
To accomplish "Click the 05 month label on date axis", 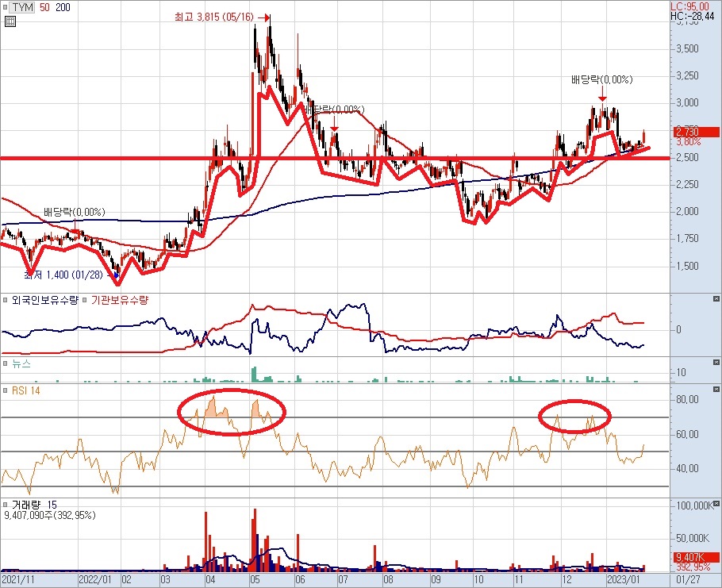I will tap(255, 580).
